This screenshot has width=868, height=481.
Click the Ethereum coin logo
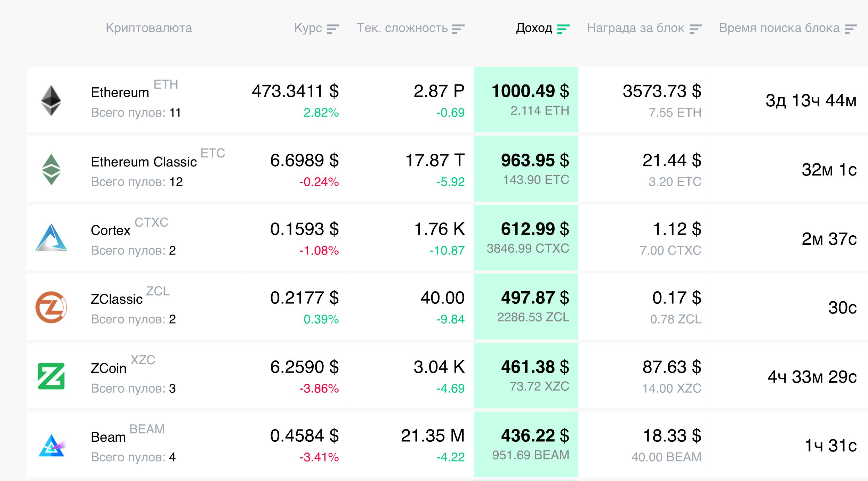[51, 100]
